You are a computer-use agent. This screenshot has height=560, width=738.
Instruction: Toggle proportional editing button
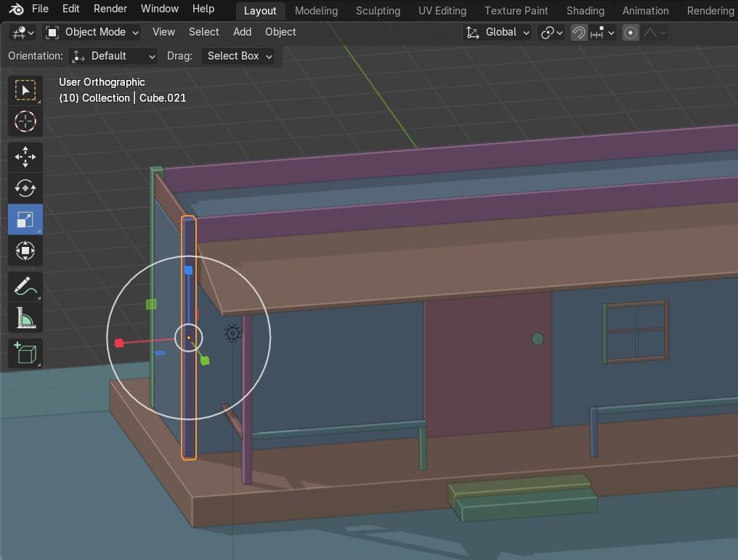click(x=630, y=33)
